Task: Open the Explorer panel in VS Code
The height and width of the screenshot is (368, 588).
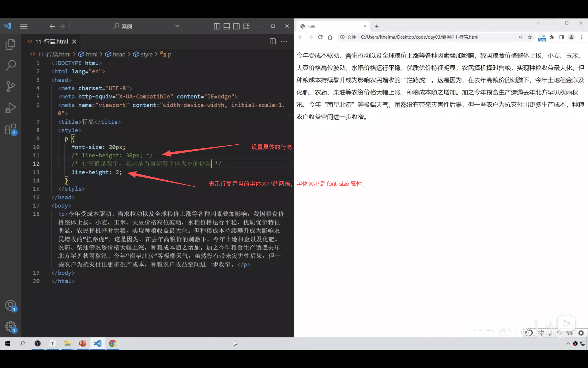Action: [x=10, y=44]
